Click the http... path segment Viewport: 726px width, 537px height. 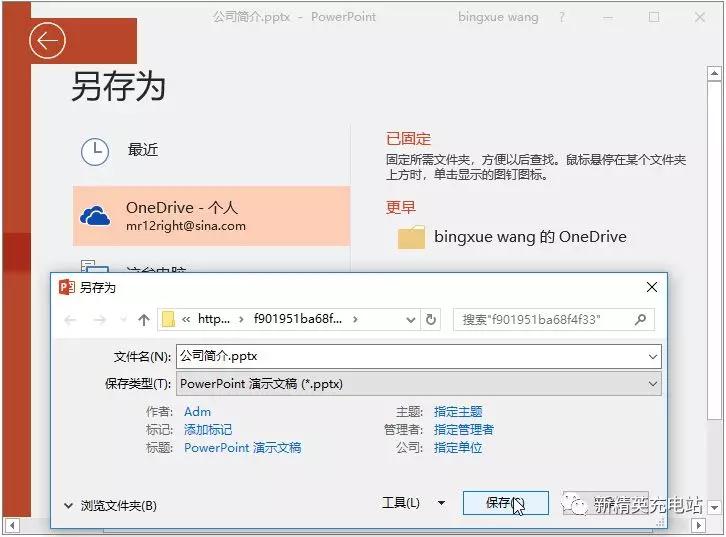pos(213,319)
